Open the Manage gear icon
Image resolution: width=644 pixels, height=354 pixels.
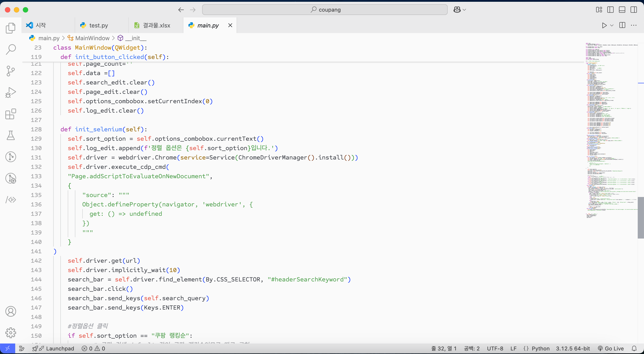coord(11,333)
